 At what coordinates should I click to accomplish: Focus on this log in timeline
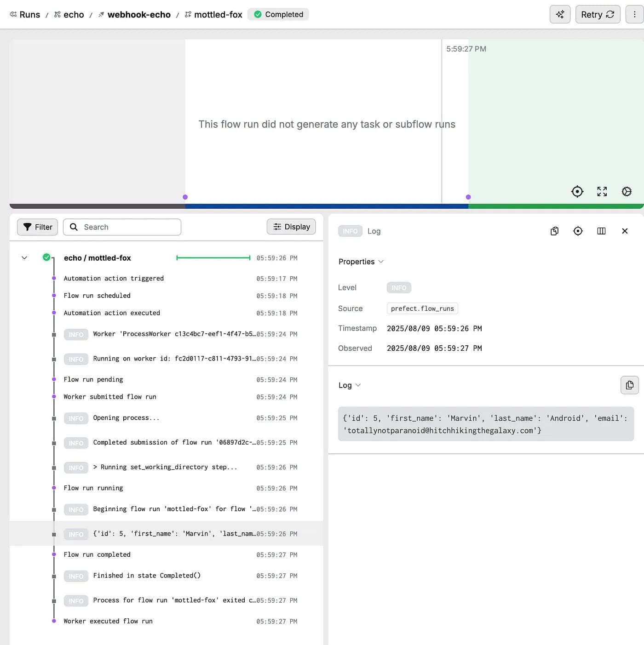[578, 231]
